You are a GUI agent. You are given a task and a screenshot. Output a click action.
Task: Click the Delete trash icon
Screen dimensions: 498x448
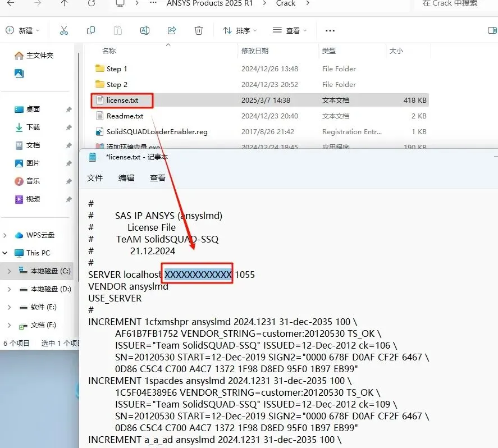[x=199, y=30]
